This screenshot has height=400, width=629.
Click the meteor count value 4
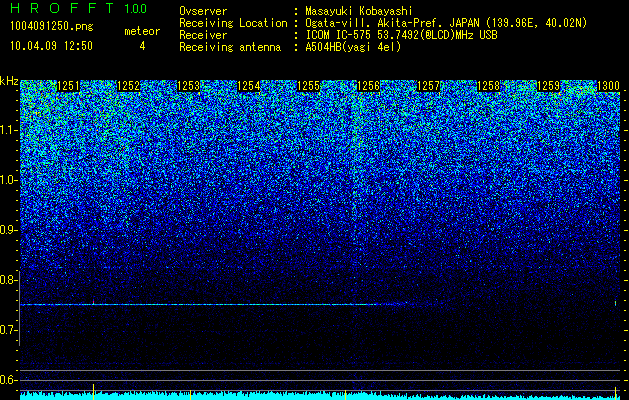tap(142, 46)
